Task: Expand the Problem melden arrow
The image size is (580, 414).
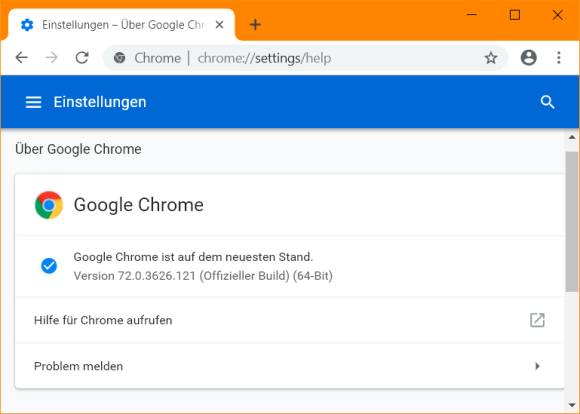Action: [537, 366]
